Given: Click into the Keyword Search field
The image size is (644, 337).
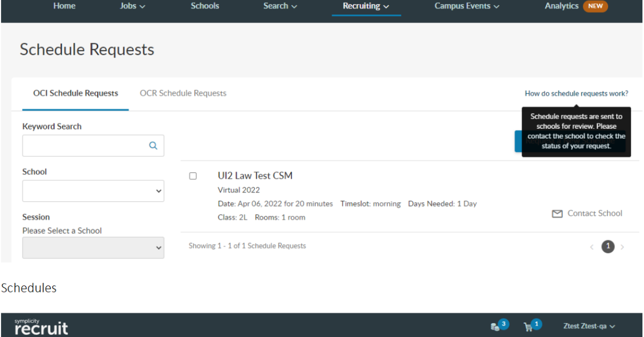Looking at the screenshot, I should (x=86, y=145).
